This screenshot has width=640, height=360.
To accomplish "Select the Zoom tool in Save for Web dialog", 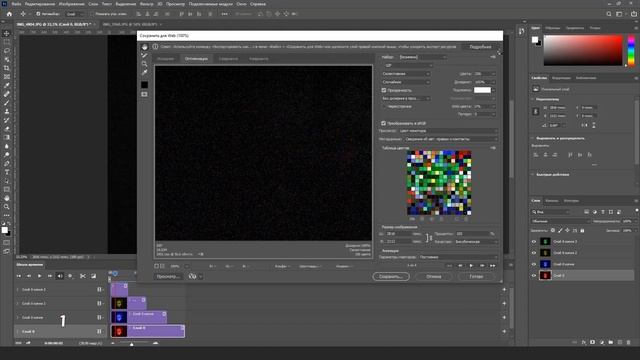I will [144, 64].
